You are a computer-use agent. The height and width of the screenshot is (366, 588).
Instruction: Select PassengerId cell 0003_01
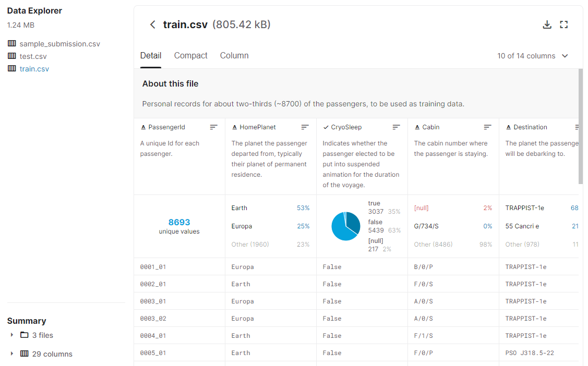[153, 301]
